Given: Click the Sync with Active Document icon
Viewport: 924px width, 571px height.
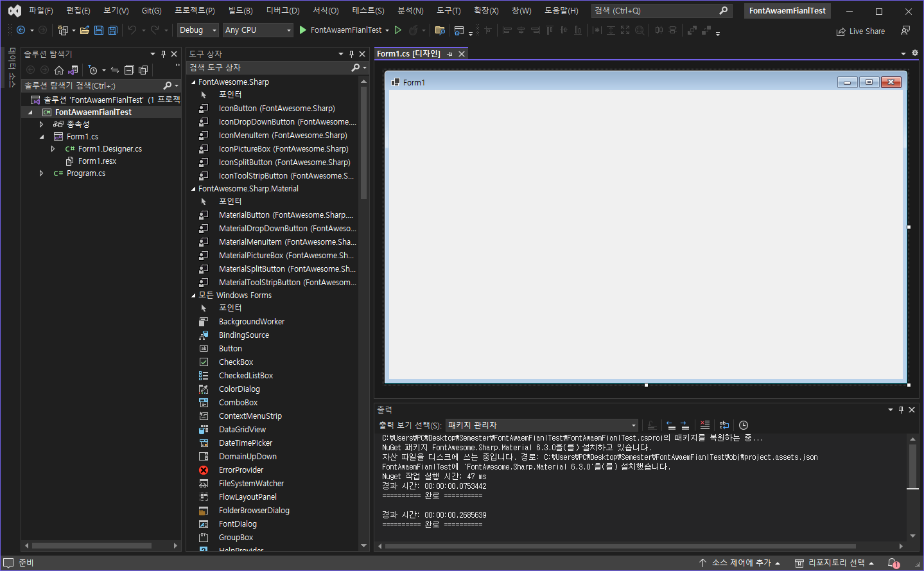Looking at the screenshot, I should point(115,70).
